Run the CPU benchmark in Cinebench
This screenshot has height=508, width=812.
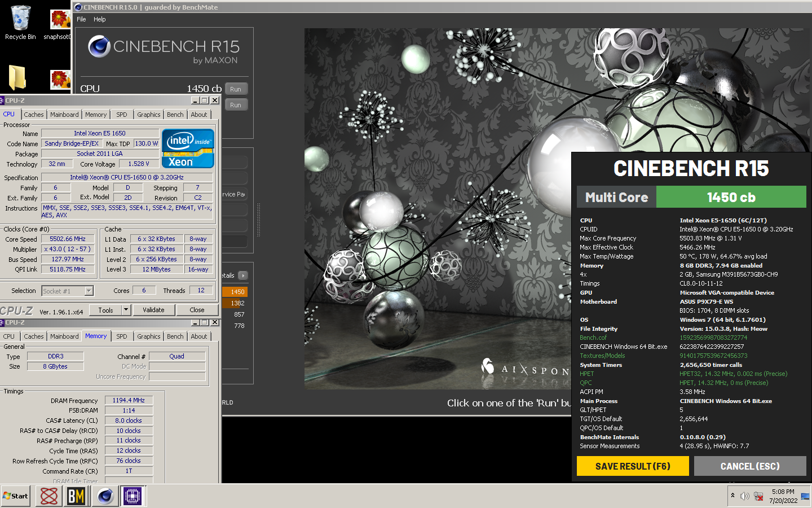click(x=236, y=89)
